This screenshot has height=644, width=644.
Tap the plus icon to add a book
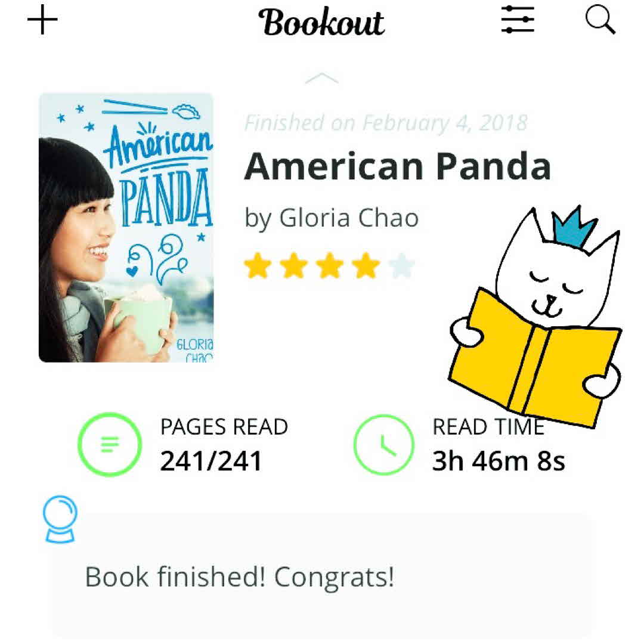[x=43, y=21]
